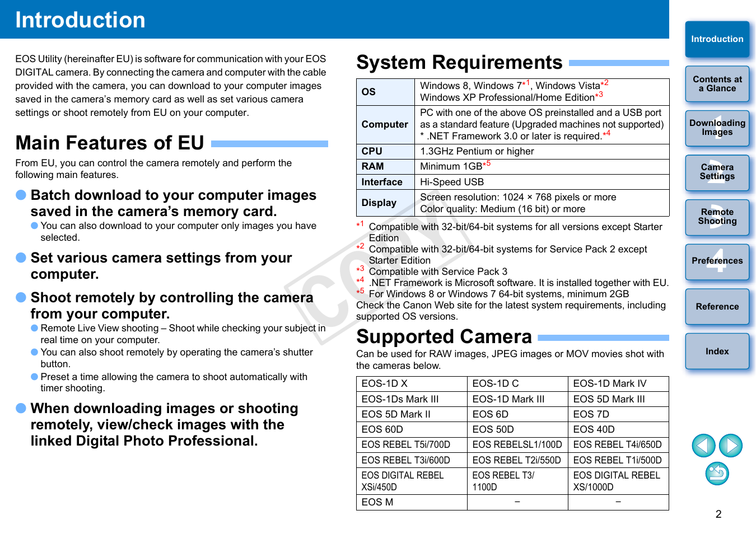Viewport: 756px width, 534px height.
Task: Open the Downloading Images chapter tab
Action: (x=717, y=128)
